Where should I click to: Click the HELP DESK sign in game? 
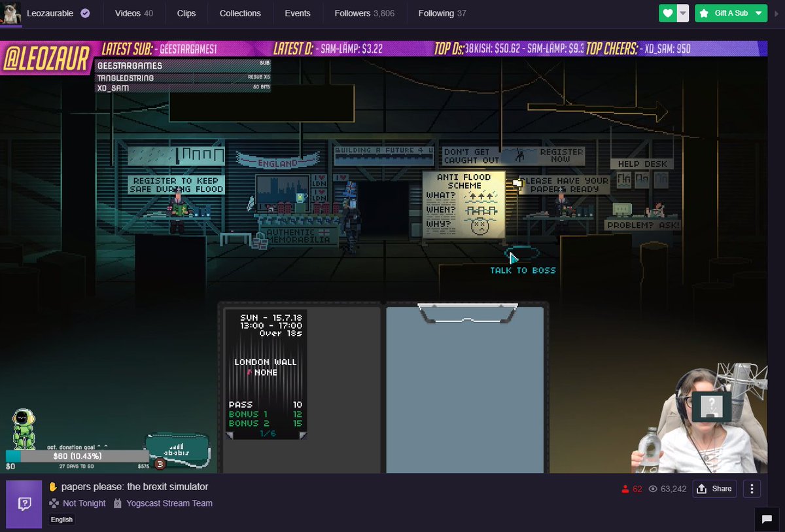point(641,164)
